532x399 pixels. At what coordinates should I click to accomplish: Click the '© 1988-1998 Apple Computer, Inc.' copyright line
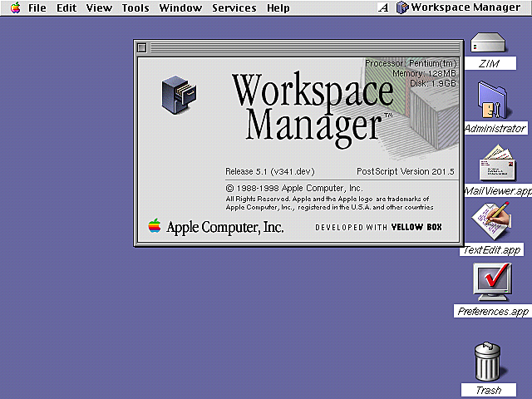(x=294, y=189)
